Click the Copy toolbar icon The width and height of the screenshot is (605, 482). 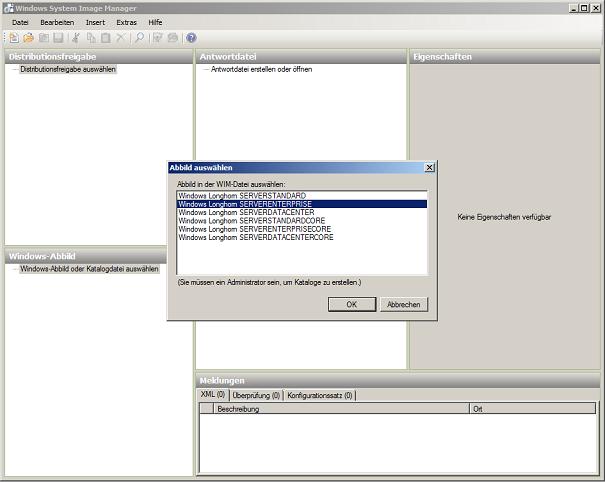click(x=91, y=38)
